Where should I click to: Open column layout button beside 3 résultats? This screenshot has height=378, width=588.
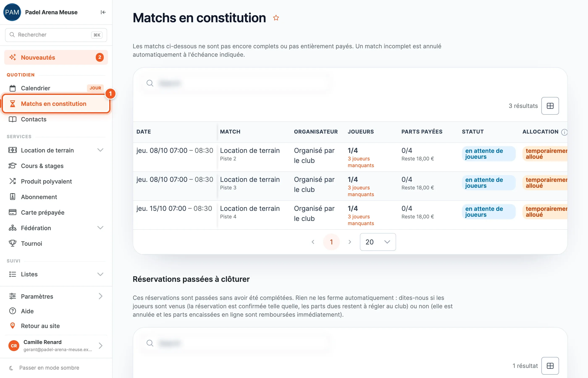coord(550,106)
